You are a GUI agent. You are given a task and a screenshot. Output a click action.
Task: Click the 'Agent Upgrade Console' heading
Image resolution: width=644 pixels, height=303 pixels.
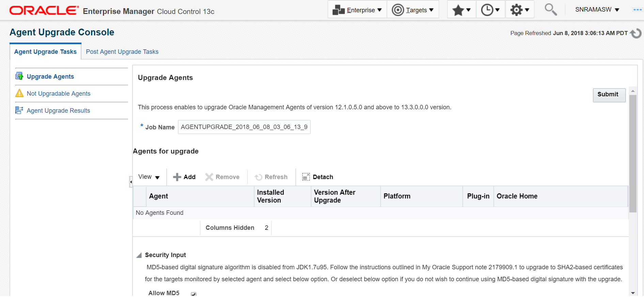coord(62,32)
